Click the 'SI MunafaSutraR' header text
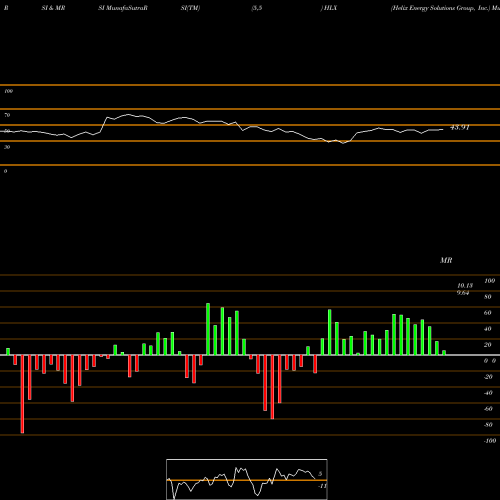The height and width of the screenshot is (500, 500). click(x=123, y=8)
